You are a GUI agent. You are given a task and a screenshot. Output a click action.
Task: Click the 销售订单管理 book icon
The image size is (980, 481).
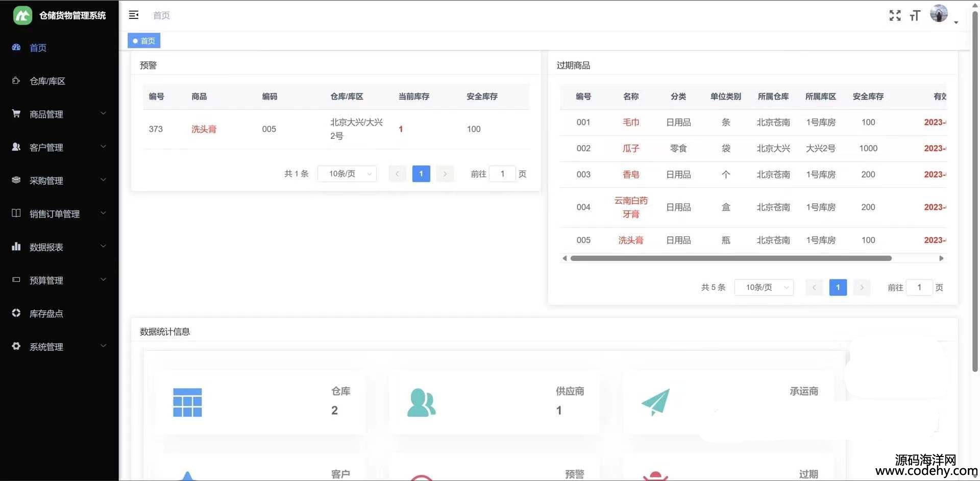point(16,213)
